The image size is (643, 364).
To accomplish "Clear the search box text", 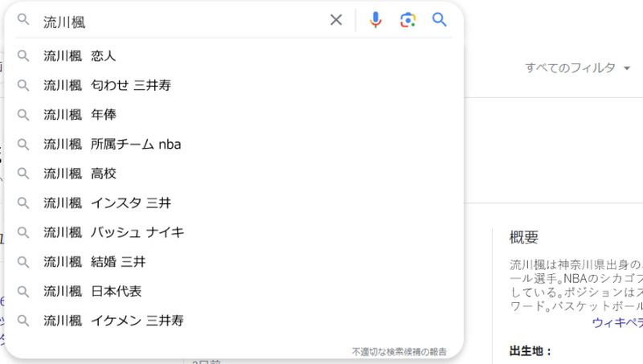I will click(336, 20).
